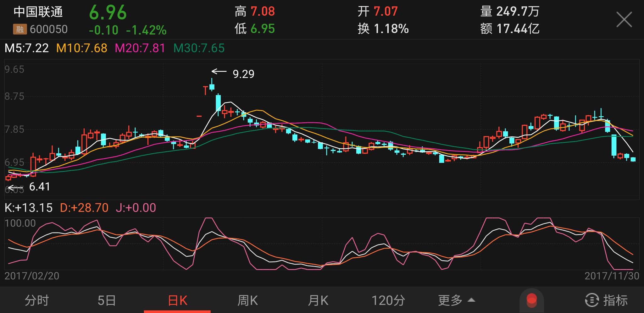The height and width of the screenshot is (313, 644).
Task: Tap the open price 7.07
Action: tap(386, 12)
